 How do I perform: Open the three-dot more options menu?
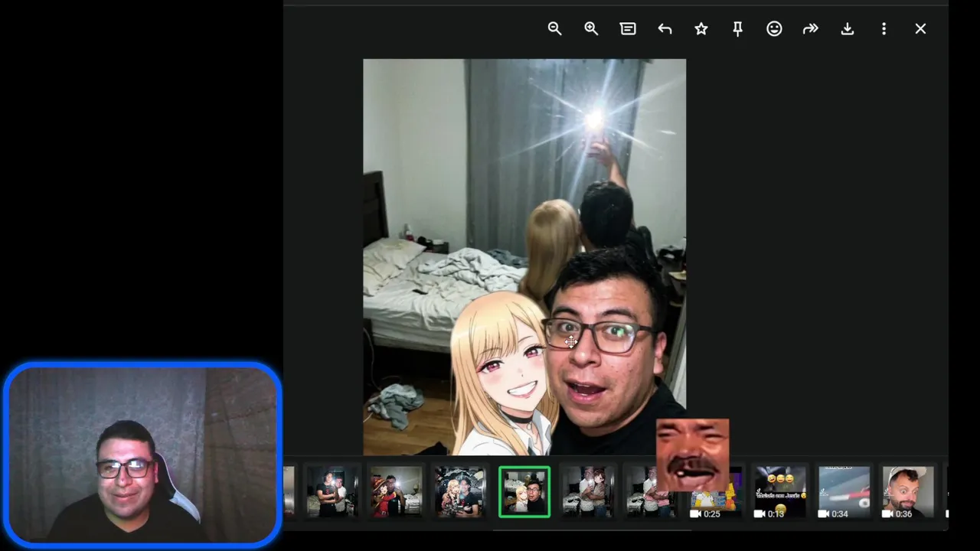(x=884, y=28)
